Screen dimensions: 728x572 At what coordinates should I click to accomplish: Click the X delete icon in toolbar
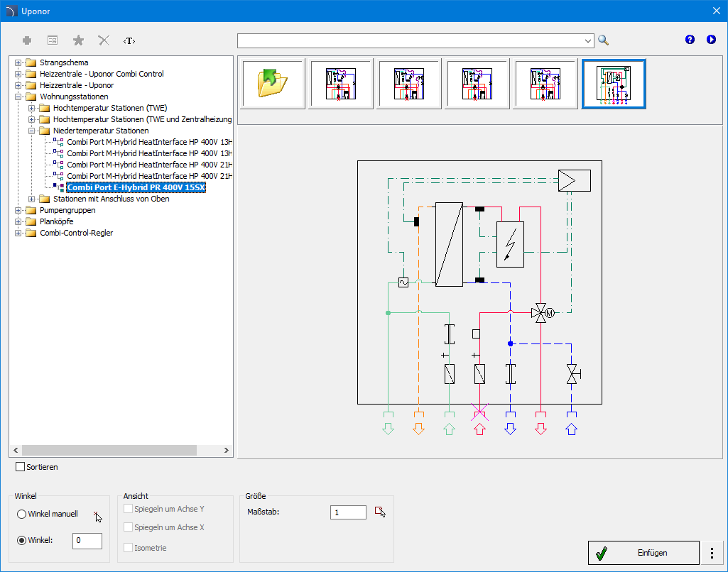click(x=104, y=40)
